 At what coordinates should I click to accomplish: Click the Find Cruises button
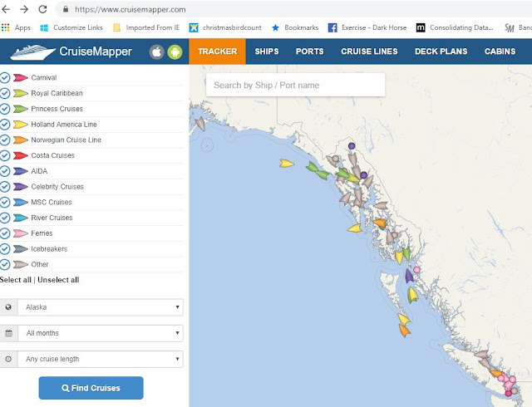(91, 388)
